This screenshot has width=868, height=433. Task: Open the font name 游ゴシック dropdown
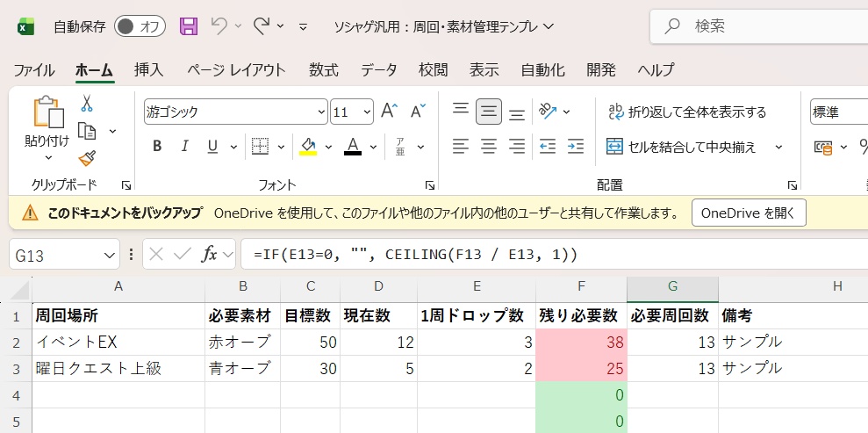click(321, 112)
